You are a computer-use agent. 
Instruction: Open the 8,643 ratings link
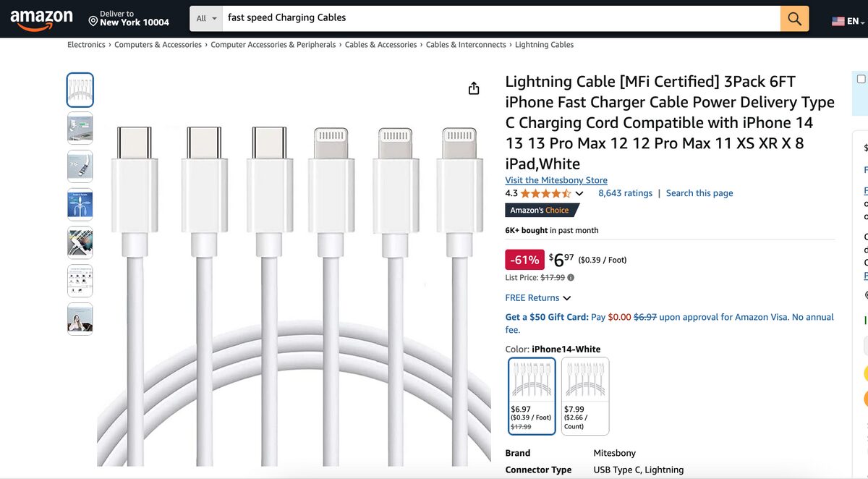(x=625, y=192)
